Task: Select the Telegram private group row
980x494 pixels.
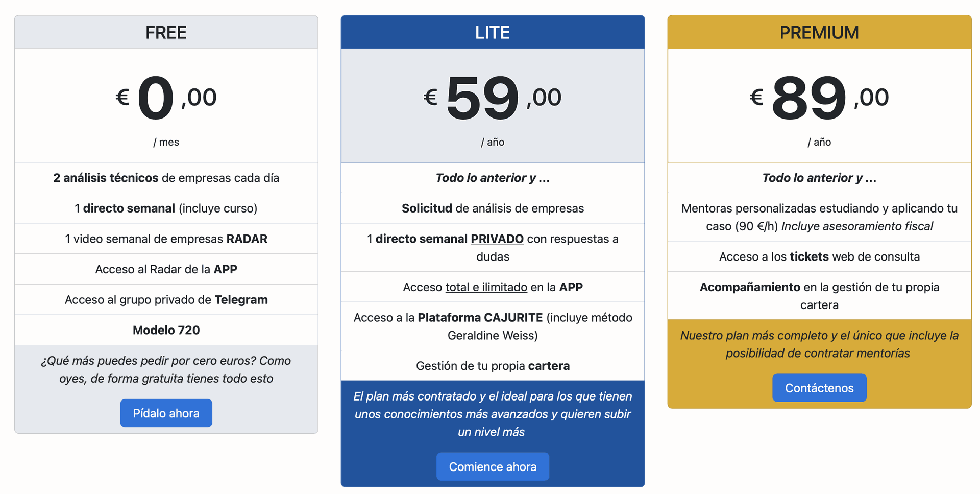Action: pyautogui.click(x=166, y=300)
